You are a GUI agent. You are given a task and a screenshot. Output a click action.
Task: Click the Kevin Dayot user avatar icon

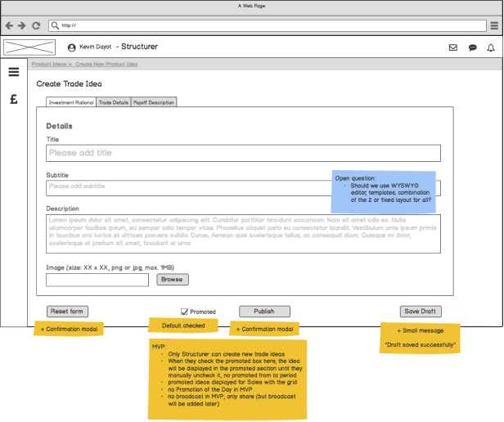[72, 47]
